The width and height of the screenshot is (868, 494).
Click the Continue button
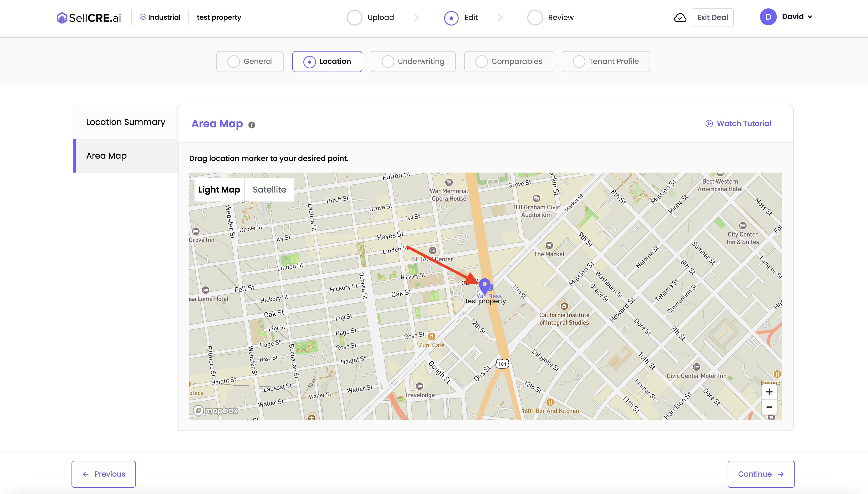(x=761, y=474)
